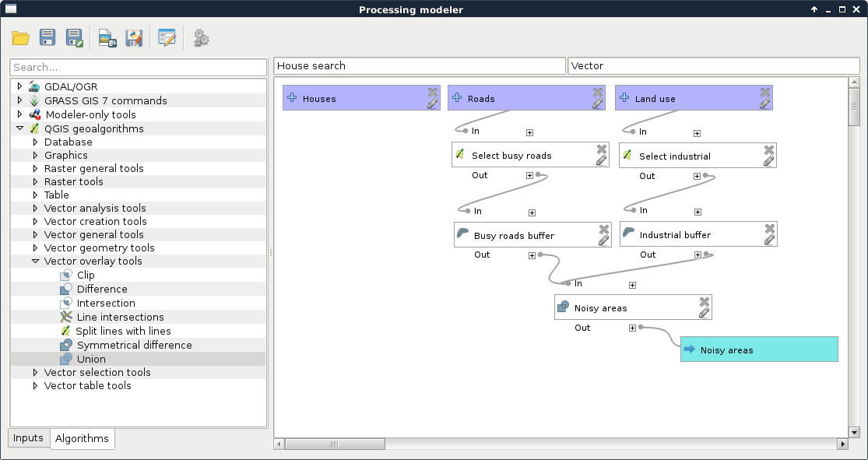Click the Save model disk icon

(x=47, y=37)
